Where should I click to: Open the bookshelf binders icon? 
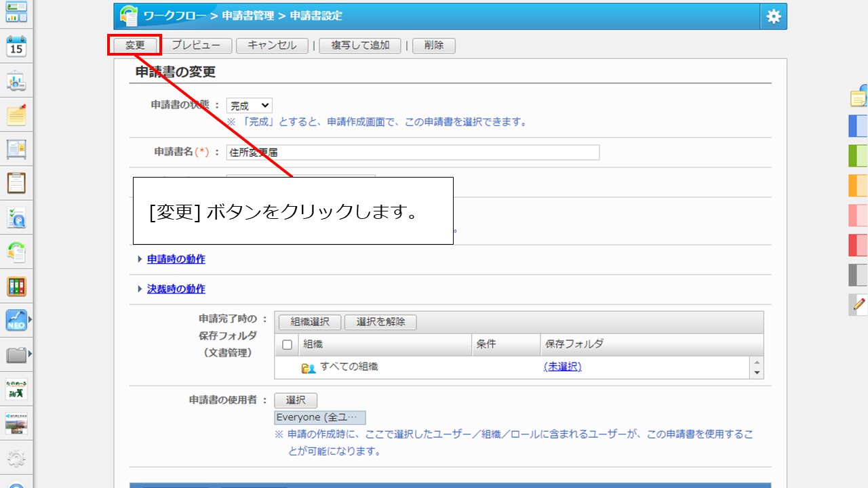tap(16, 287)
